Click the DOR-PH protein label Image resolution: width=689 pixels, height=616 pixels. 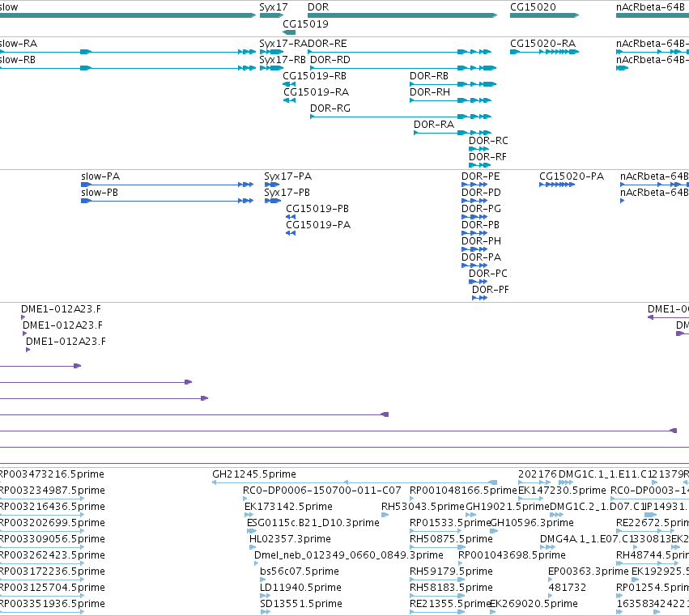click(x=481, y=241)
